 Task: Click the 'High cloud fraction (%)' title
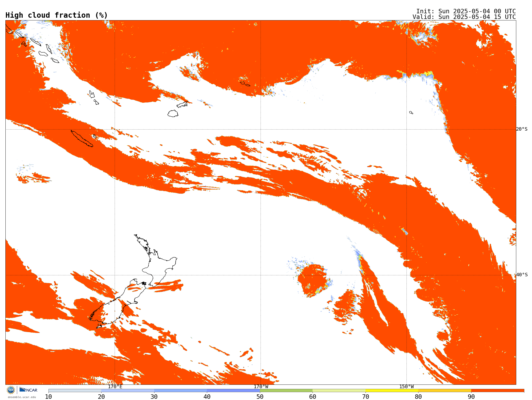(x=56, y=15)
